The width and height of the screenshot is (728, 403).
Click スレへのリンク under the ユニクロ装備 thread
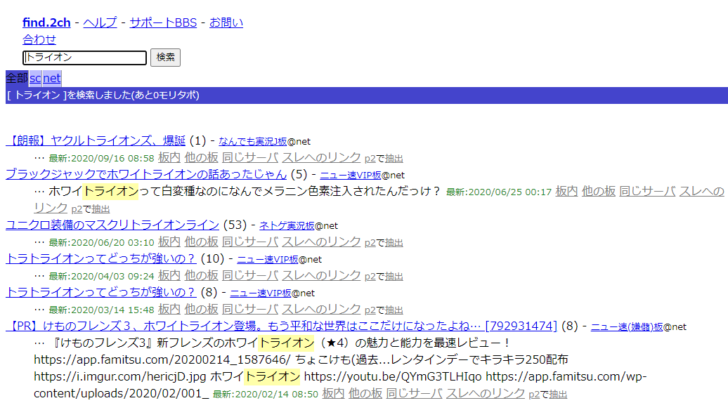click(x=321, y=241)
